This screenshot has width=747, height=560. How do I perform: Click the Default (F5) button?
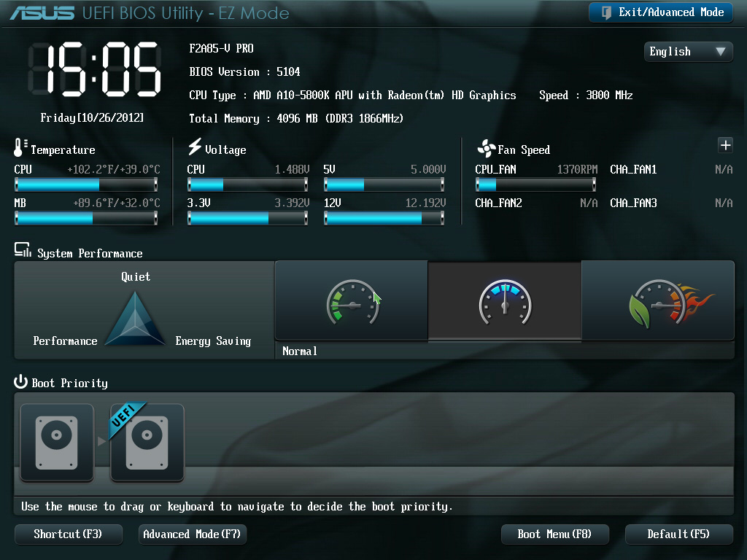[x=678, y=534]
